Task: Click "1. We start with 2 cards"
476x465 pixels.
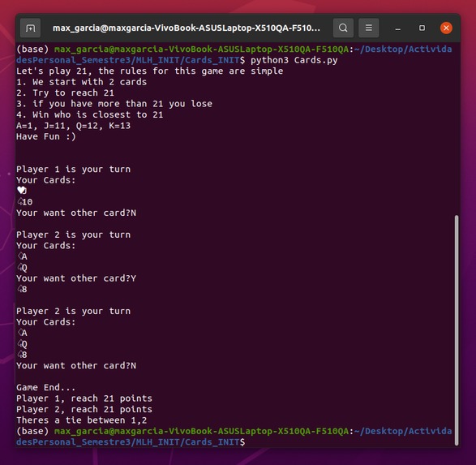Action: tap(82, 82)
